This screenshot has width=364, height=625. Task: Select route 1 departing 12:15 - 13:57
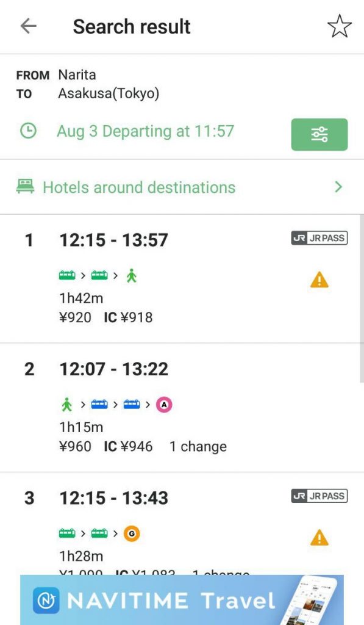click(182, 278)
